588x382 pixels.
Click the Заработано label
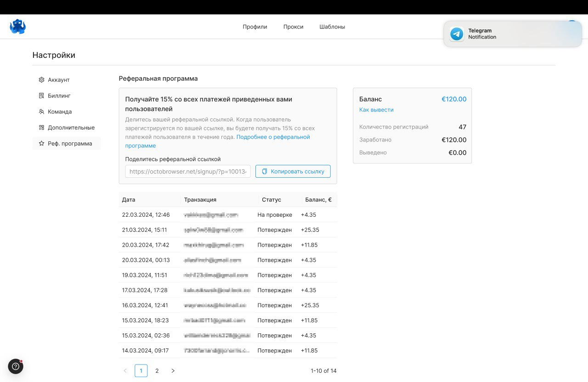coord(375,140)
